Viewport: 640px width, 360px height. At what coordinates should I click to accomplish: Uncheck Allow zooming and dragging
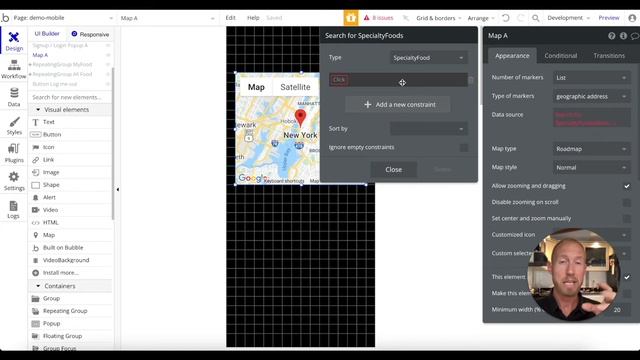[627, 186]
